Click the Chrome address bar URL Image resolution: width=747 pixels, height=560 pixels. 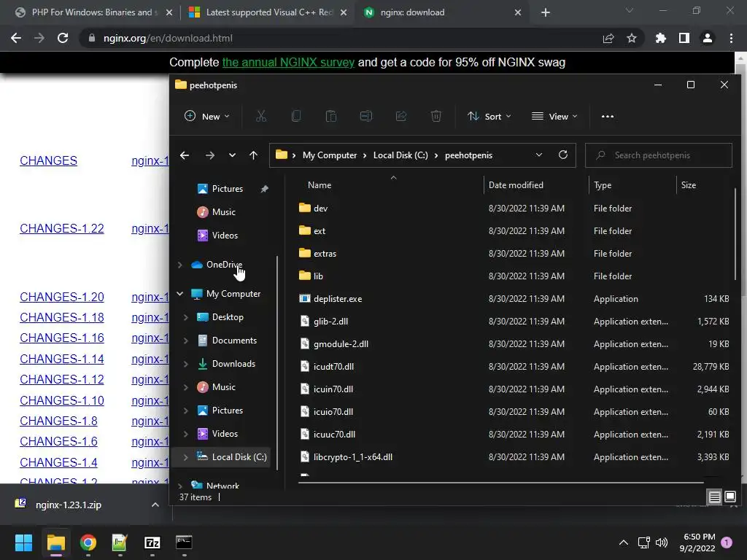(169, 38)
